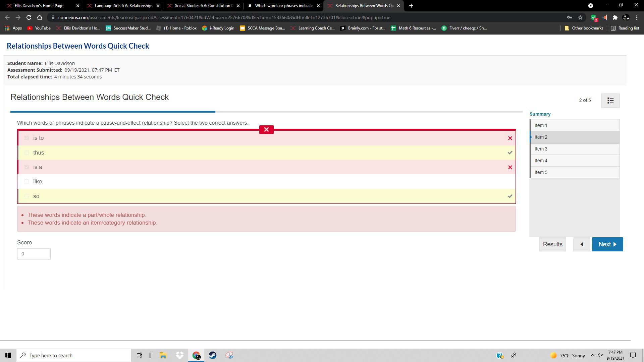Viewport: 644px width, 362px height.
Task: Click the Score input field
Action: coord(34,254)
